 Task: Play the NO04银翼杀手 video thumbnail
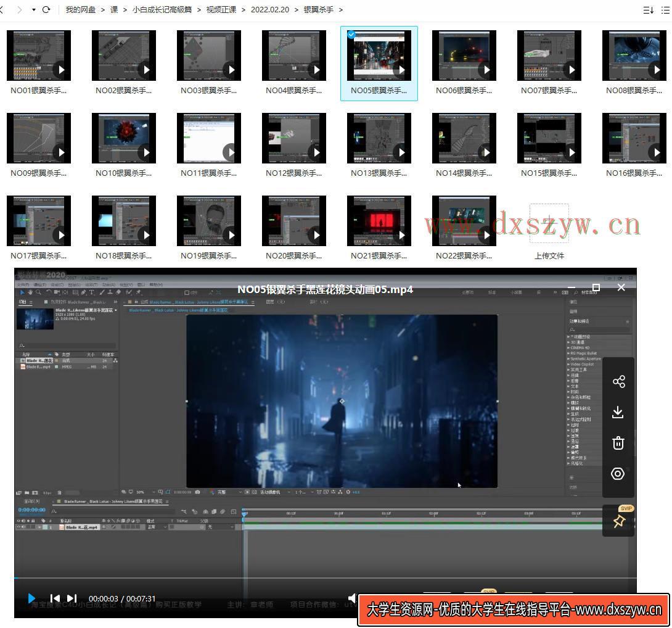pyautogui.click(x=294, y=56)
